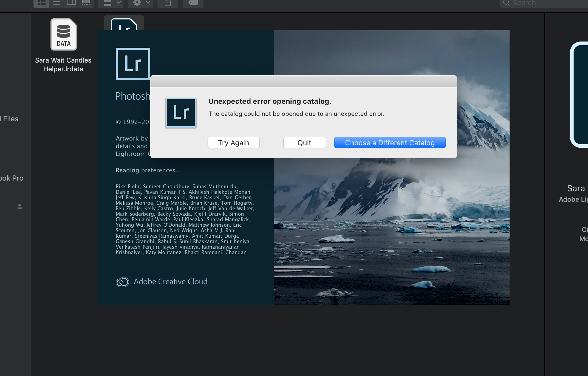Select MacBook Pro item in sidebar
This screenshot has width=588, height=376.
coord(12,178)
